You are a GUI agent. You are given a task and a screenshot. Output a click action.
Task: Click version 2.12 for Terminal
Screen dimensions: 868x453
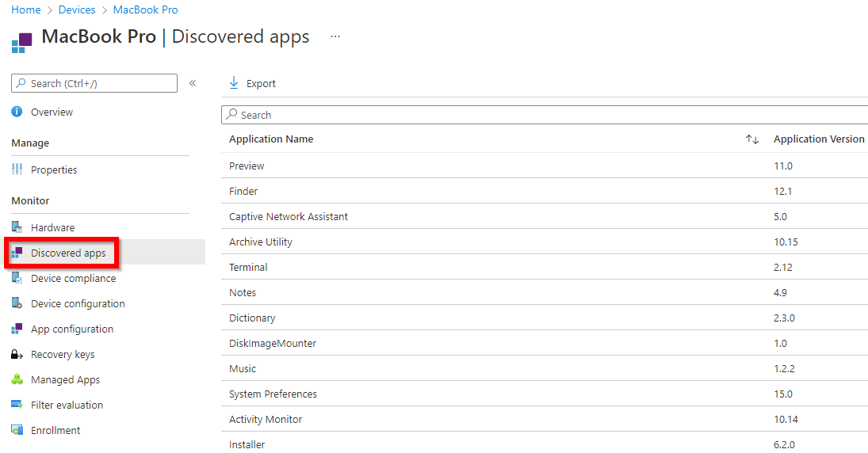[782, 267]
